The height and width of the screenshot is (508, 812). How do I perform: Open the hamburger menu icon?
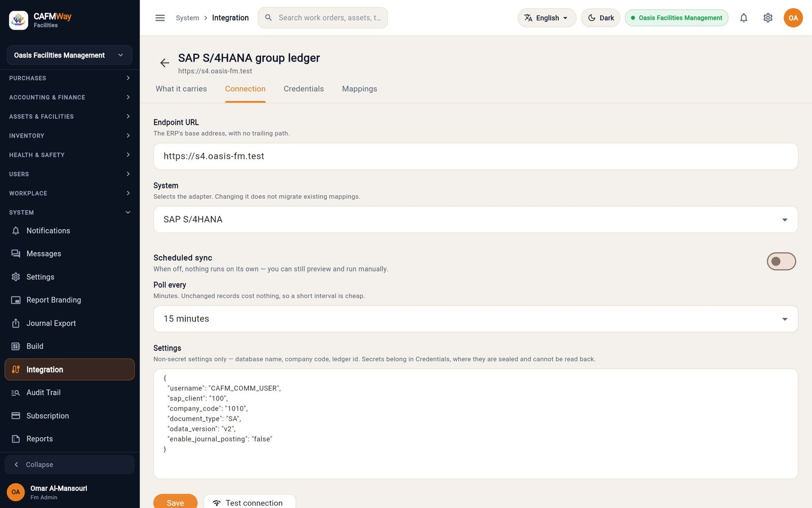click(160, 18)
